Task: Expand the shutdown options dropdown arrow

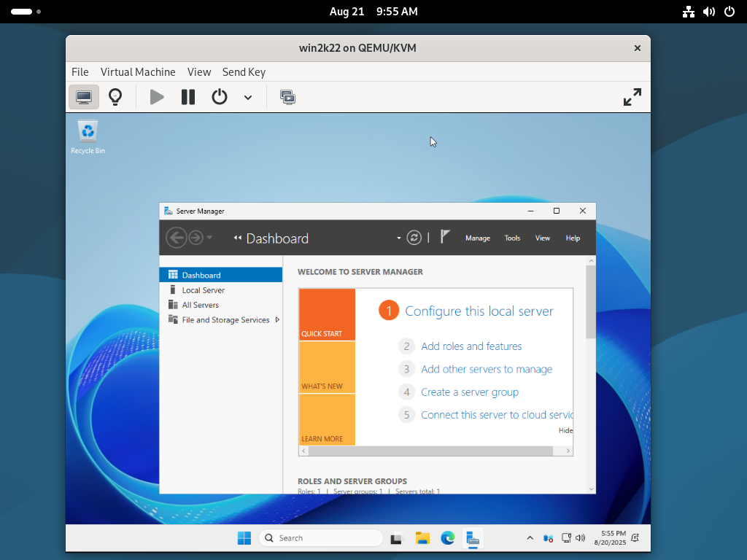Action: (x=248, y=98)
